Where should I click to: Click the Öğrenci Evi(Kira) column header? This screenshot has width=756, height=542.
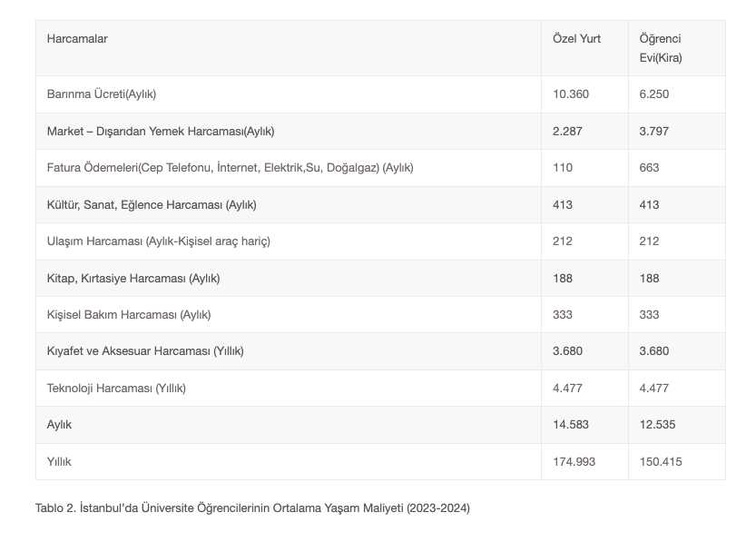[660, 48]
